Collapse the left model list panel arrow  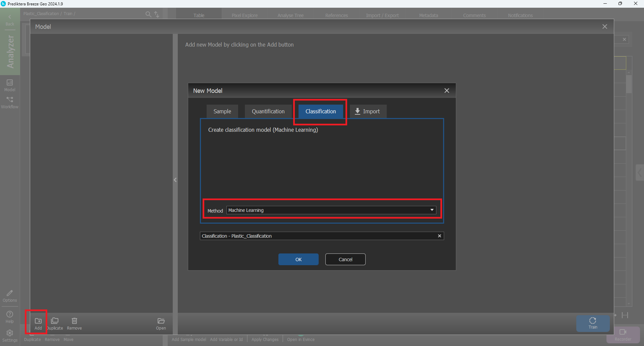(x=175, y=180)
